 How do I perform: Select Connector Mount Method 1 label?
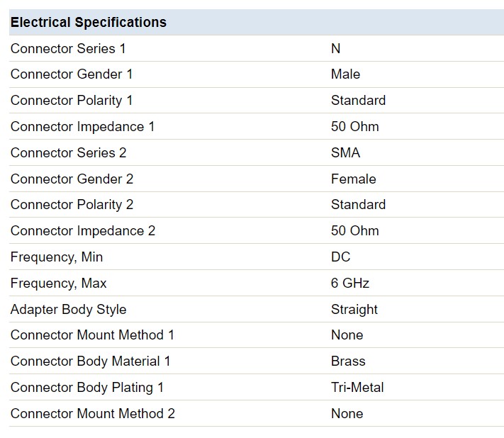pyautogui.click(x=92, y=335)
